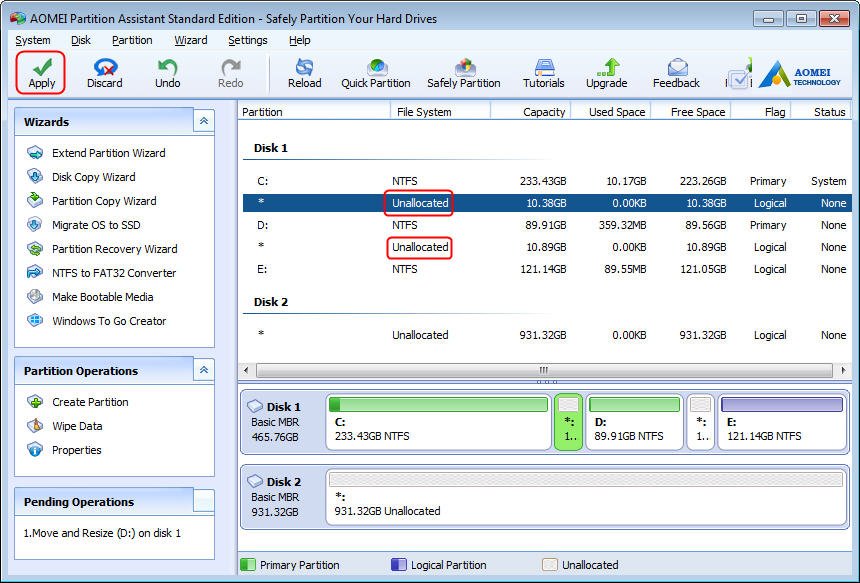Sort by the Partition column header
This screenshot has width=860, height=583.
click(314, 112)
